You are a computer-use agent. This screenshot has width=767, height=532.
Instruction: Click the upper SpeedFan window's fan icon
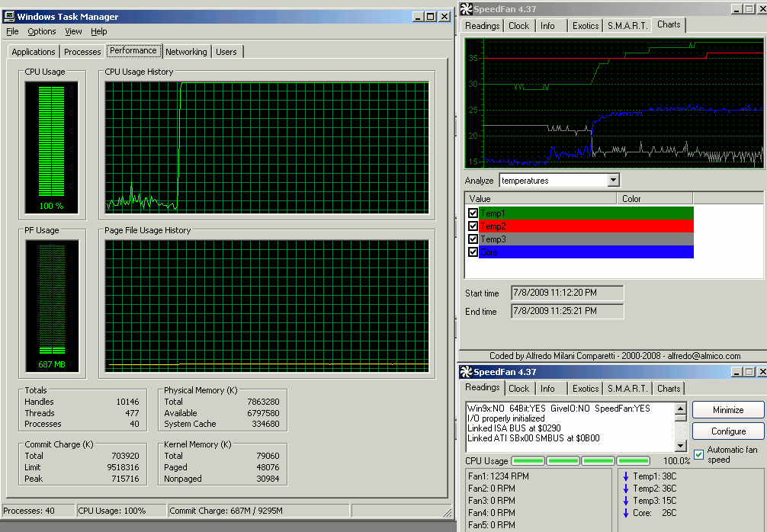466,9
